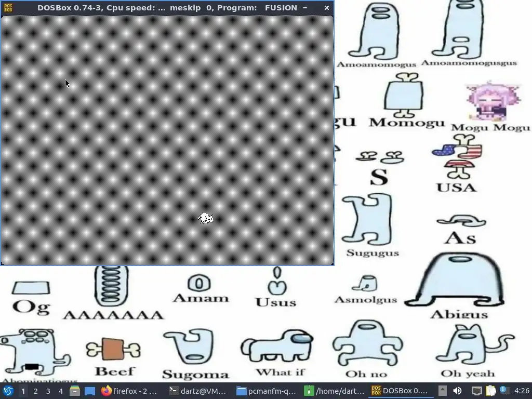Open the file manager quick-launch icon
This screenshot has height=399, width=532.
pos(75,391)
